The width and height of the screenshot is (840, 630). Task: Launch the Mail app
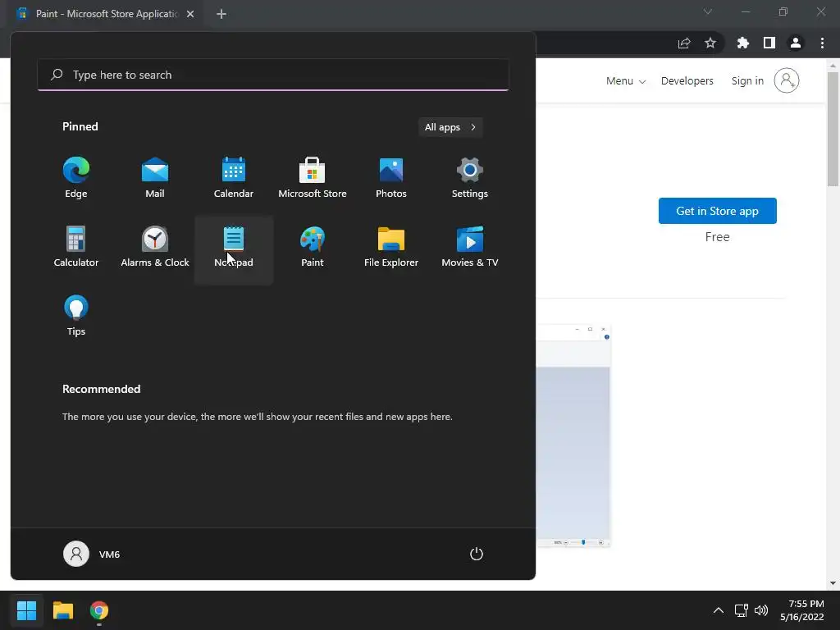[x=155, y=178]
